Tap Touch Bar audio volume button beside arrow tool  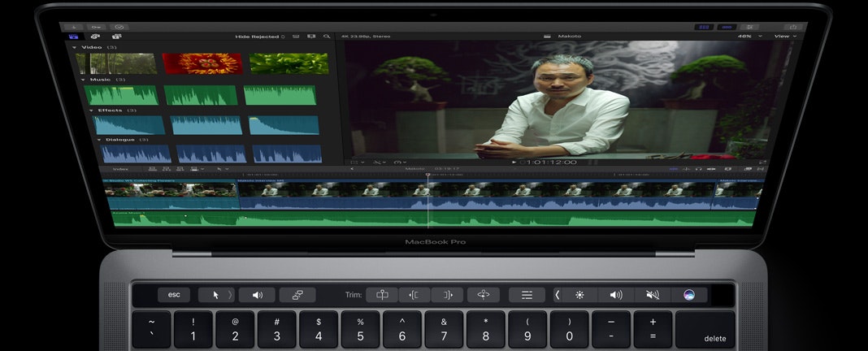pos(258,295)
